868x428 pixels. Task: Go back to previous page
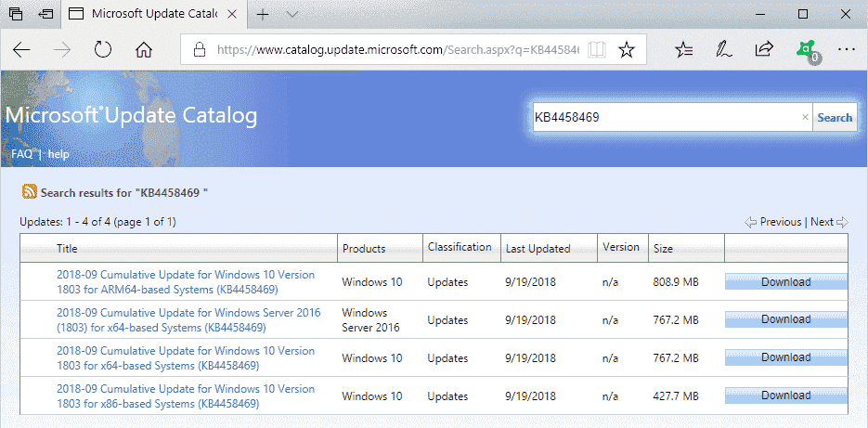(x=21, y=50)
